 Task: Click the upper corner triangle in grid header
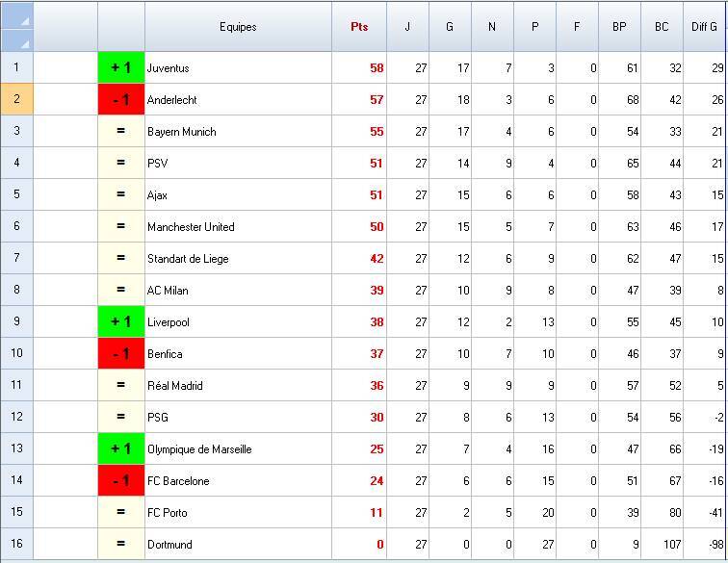(x=25, y=20)
